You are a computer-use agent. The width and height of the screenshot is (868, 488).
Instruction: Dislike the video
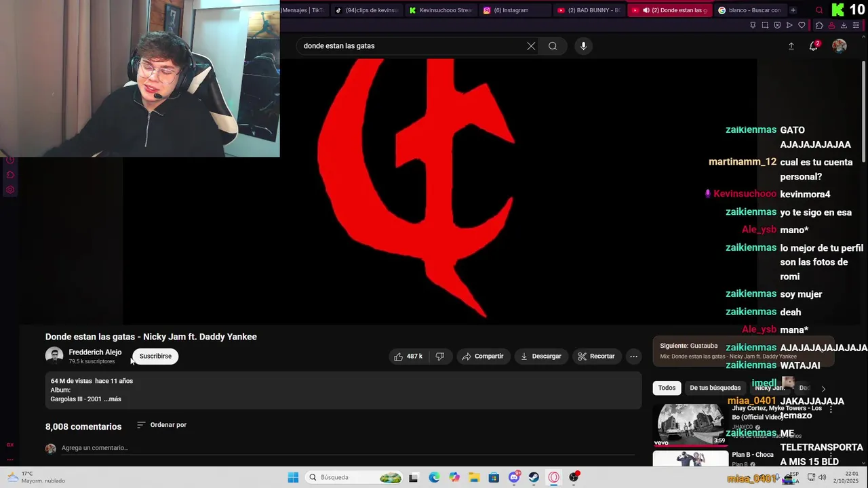point(439,357)
